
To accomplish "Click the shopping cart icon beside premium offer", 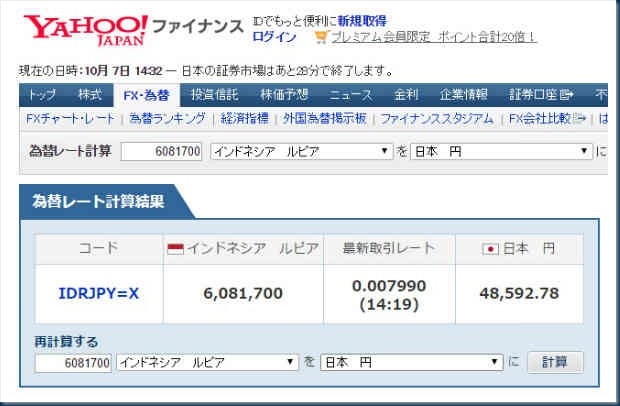I will 321,36.
